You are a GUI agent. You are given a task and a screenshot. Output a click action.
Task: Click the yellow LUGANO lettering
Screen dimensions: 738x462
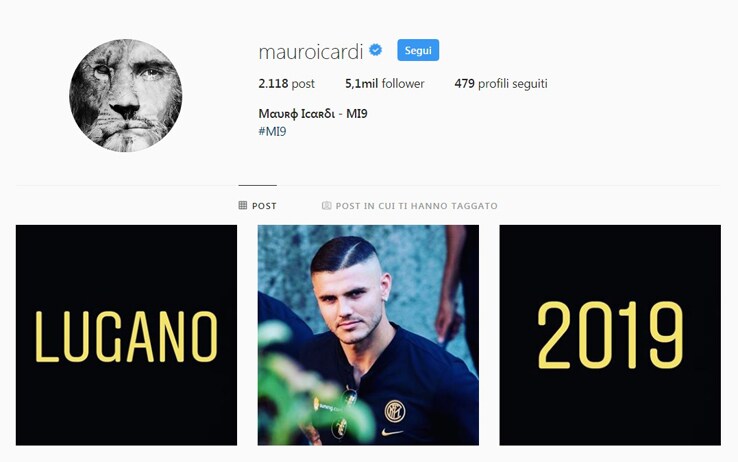tap(126, 336)
